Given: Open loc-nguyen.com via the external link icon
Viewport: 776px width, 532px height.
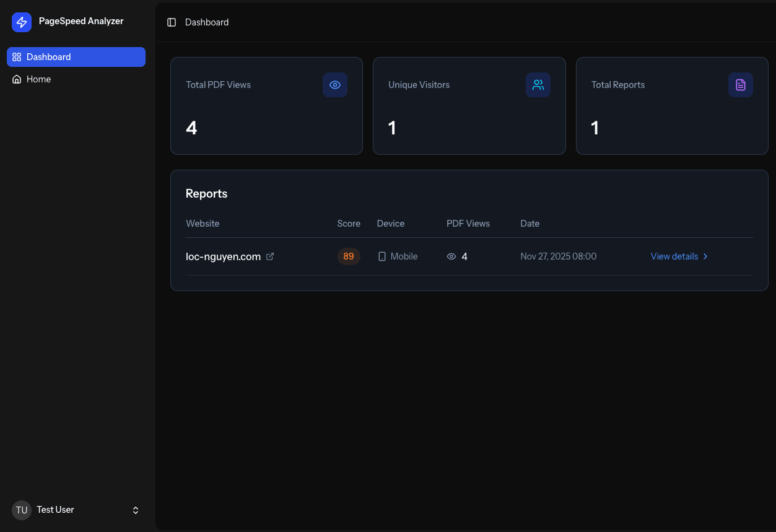Looking at the screenshot, I should click(269, 256).
